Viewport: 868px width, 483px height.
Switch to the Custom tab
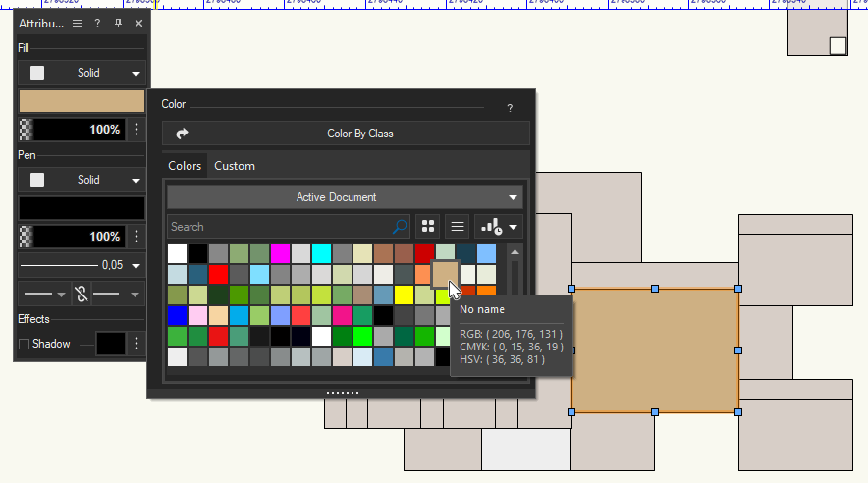click(x=235, y=166)
